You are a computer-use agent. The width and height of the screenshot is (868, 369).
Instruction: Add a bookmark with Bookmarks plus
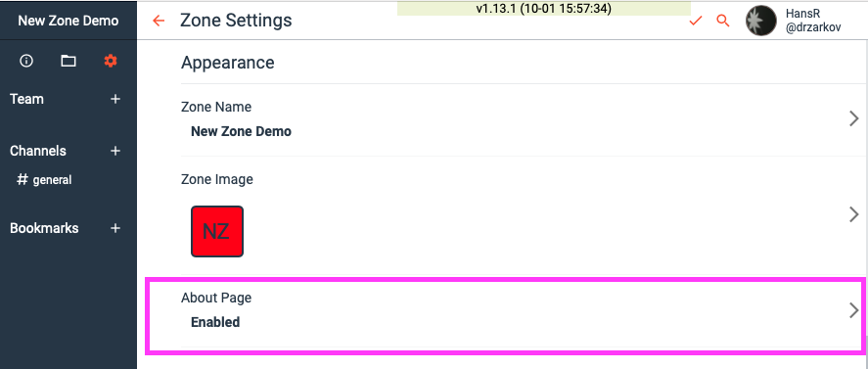(x=115, y=228)
